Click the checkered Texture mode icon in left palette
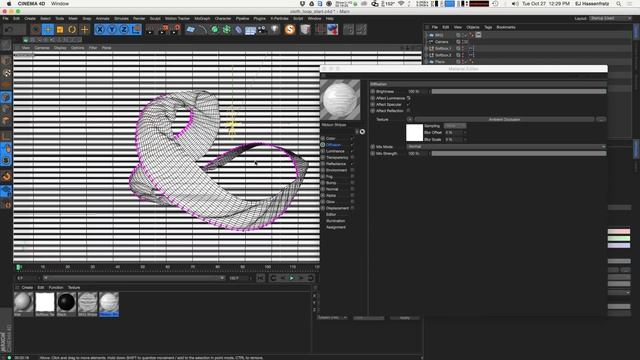The image size is (640, 360). point(6,73)
